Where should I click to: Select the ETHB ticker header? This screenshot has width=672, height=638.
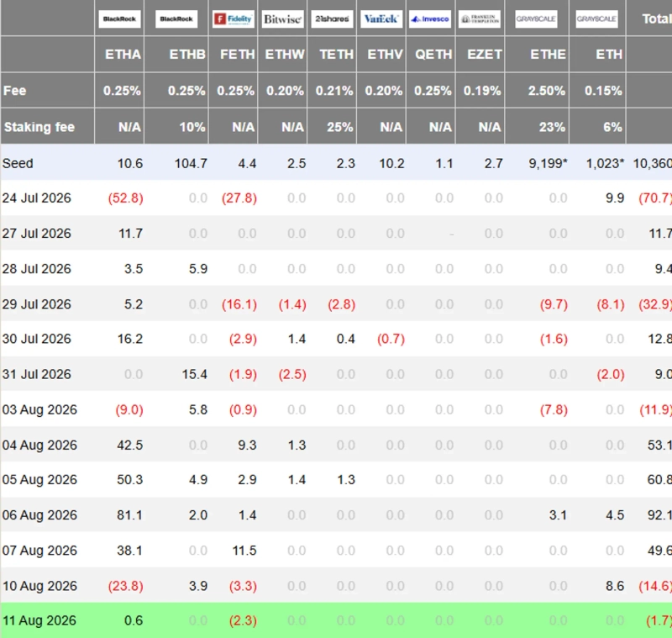187,55
